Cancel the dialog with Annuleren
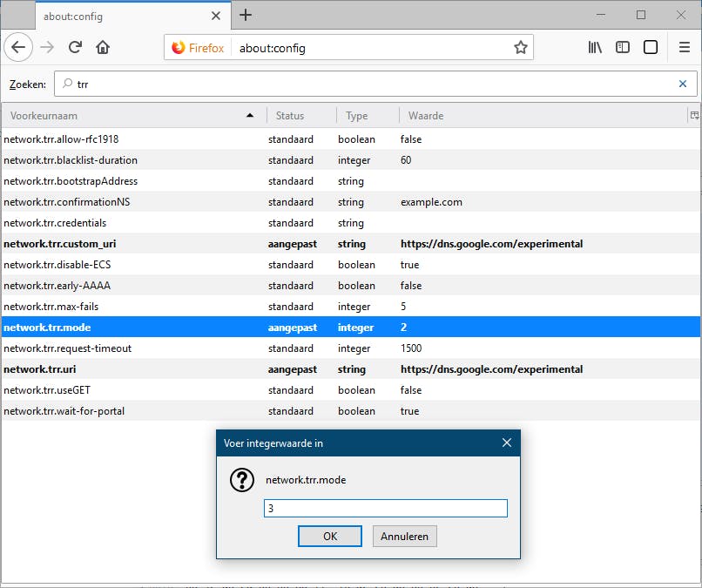The width and height of the screenshot is (702, 588). click(405, 536)
